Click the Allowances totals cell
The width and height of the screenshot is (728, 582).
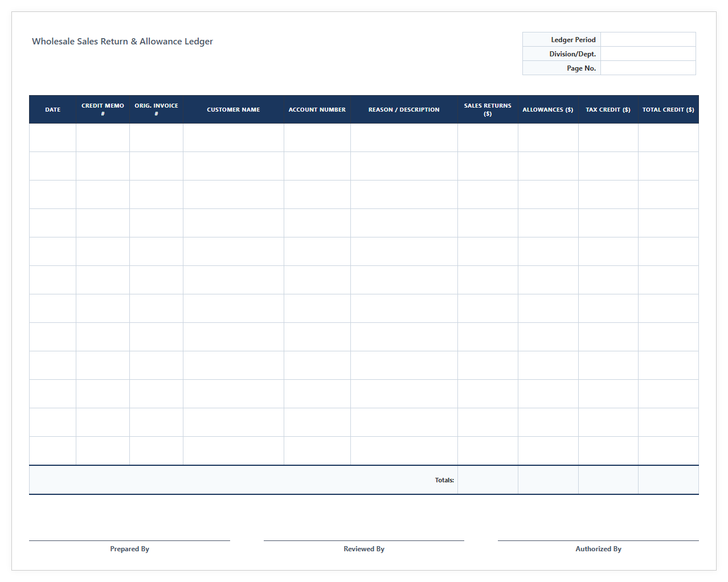(548, 480)
